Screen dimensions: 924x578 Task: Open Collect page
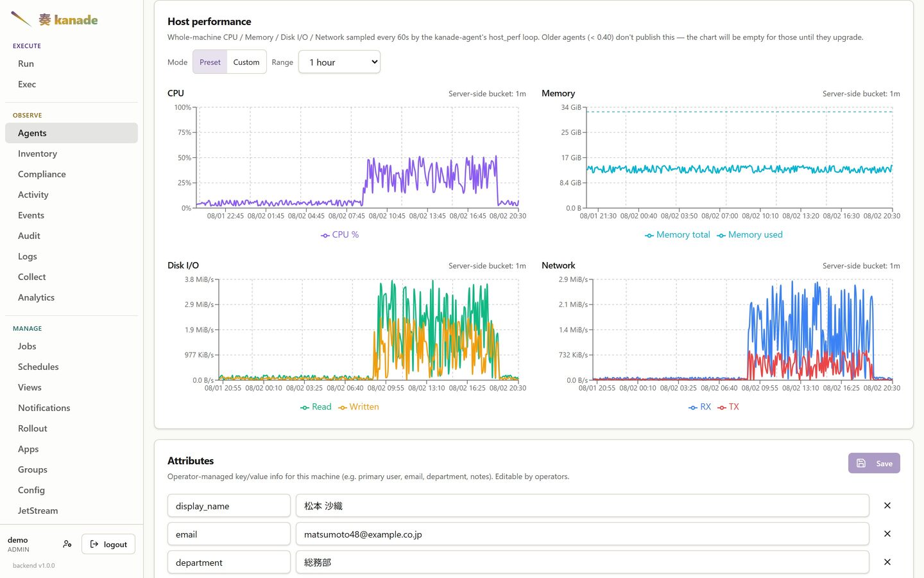coord(71,277)
